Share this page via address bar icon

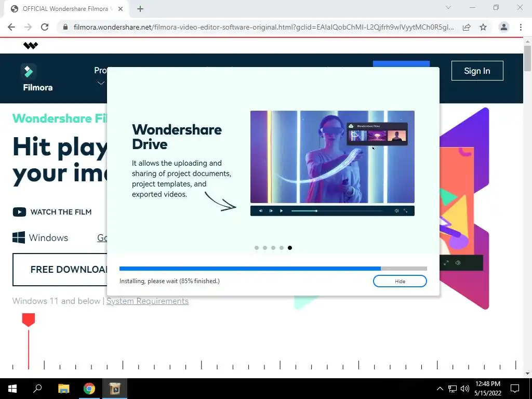point(467,27)
